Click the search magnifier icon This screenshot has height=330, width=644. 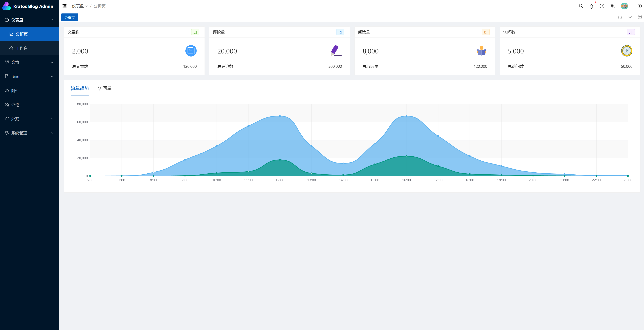[581, 6]
